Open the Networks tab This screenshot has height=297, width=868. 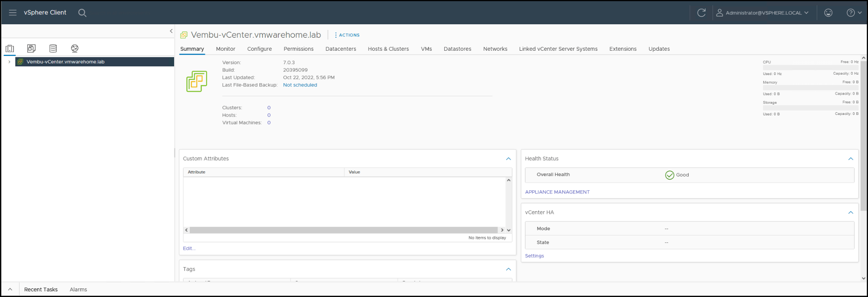(x=495, y=49)
